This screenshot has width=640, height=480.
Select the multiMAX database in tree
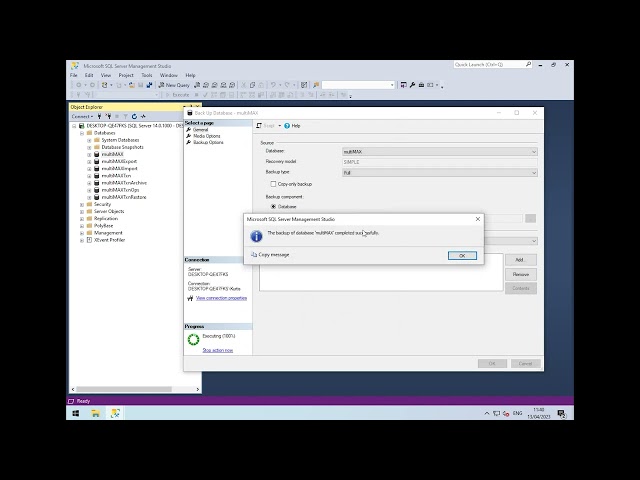click(112, 154)
